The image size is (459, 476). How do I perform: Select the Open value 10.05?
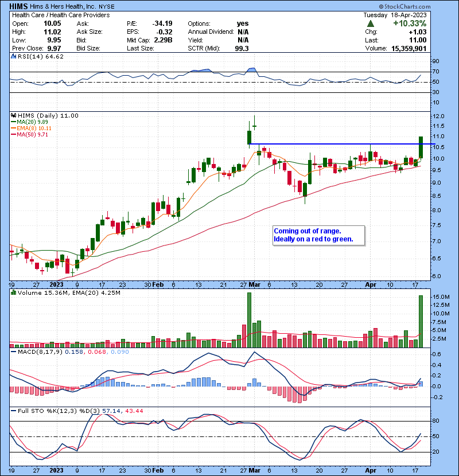pyautogui.click(x=52, y=24)
